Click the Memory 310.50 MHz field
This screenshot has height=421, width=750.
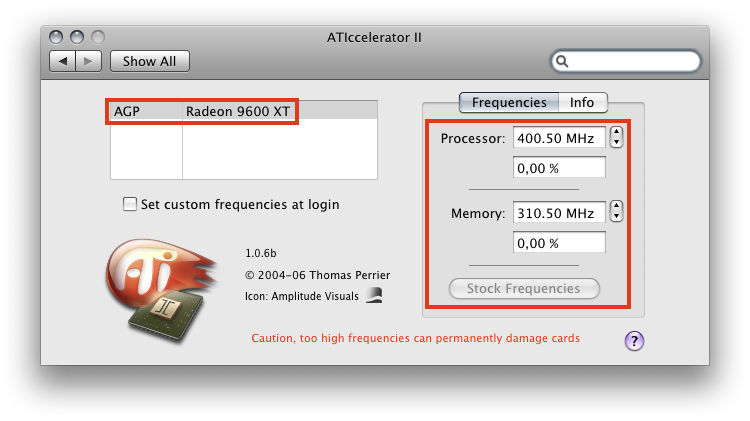coord(559,212)
